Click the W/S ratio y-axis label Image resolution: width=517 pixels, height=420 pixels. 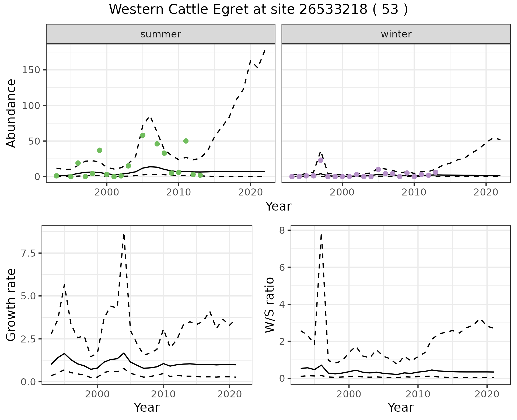click(x=270, y=305)
